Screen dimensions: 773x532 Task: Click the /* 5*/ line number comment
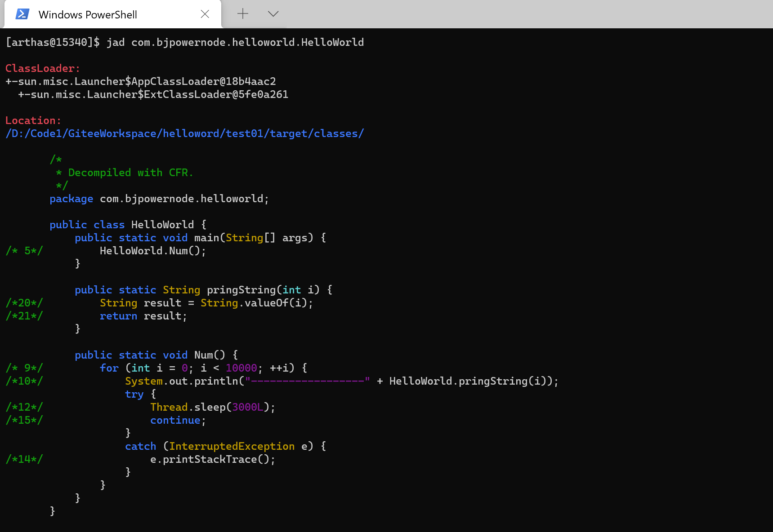24,251
